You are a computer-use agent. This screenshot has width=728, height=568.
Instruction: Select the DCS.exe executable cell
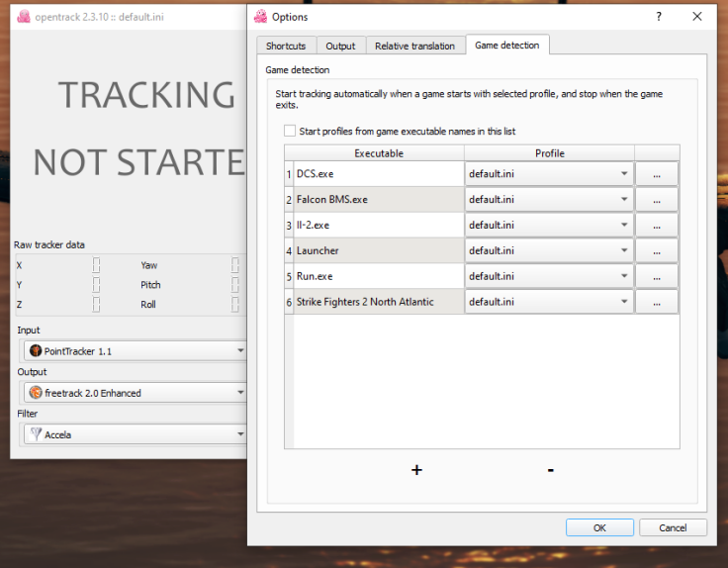[x=379, y=174]
